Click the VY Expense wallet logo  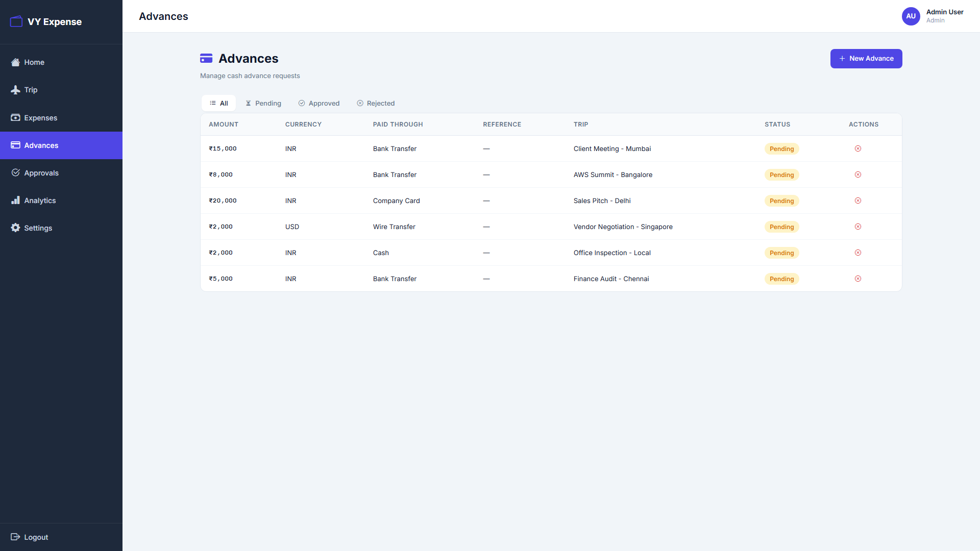click(x=16, y=21)
